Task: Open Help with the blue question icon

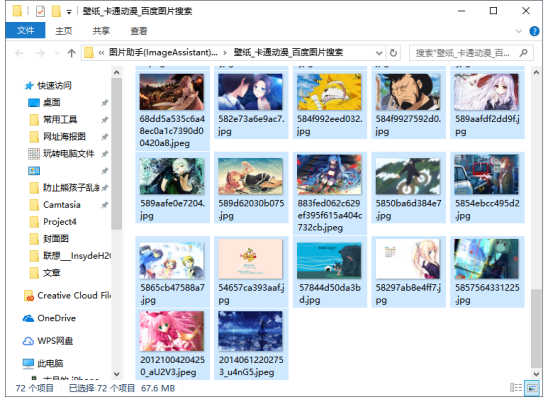Action: coord(534,31)
